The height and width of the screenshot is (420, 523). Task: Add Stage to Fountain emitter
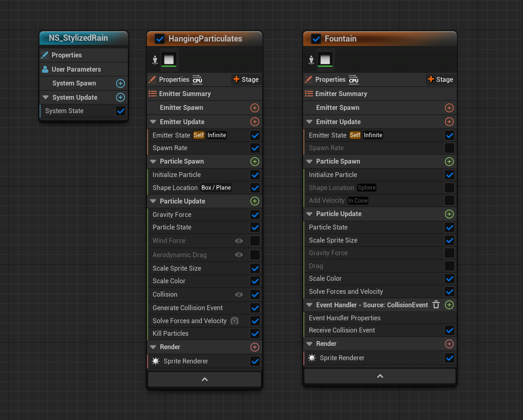click(x=440, y=79)
